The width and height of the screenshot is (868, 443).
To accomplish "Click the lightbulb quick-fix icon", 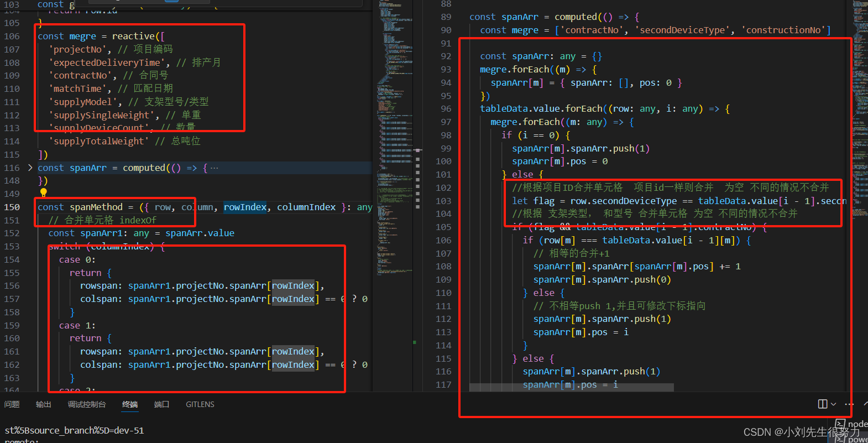I will [x=44, y=192].
